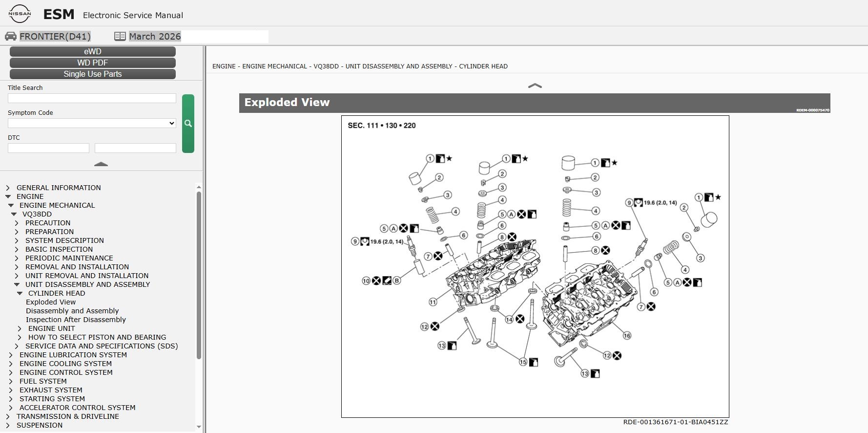Click the RDE-001361671-01-BIA0451ZZ figure reference
Viewport: 868px width, 433px height.
(x=676, y=422)
